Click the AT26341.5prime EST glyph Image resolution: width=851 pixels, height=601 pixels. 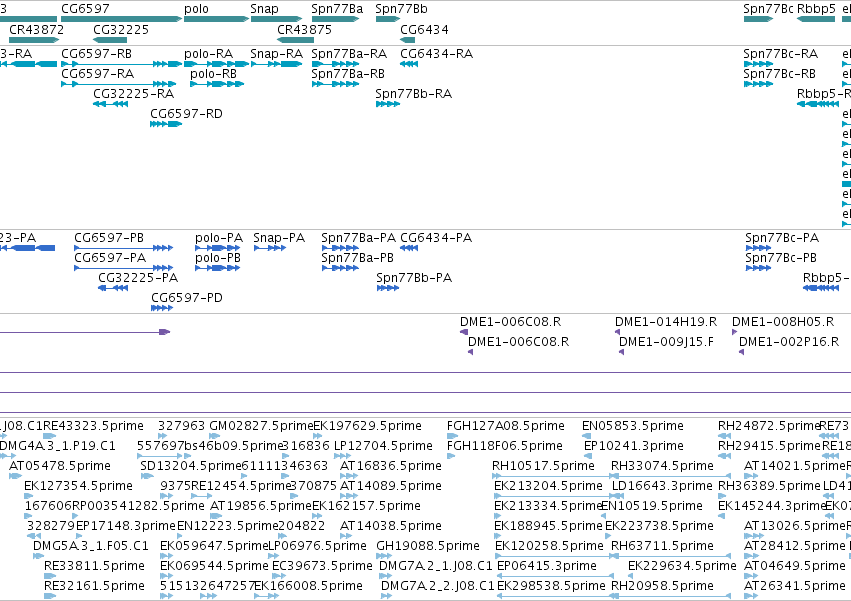pos(752,596)
